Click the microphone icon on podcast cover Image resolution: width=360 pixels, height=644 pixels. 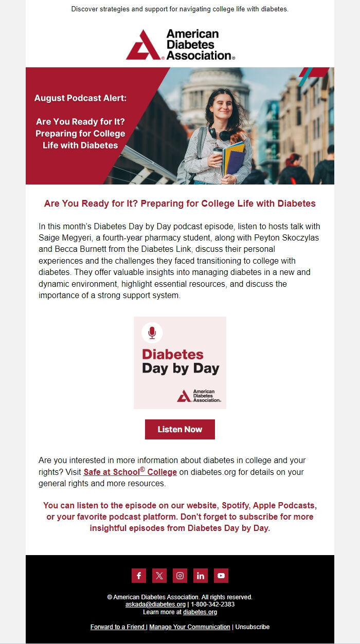152,333
